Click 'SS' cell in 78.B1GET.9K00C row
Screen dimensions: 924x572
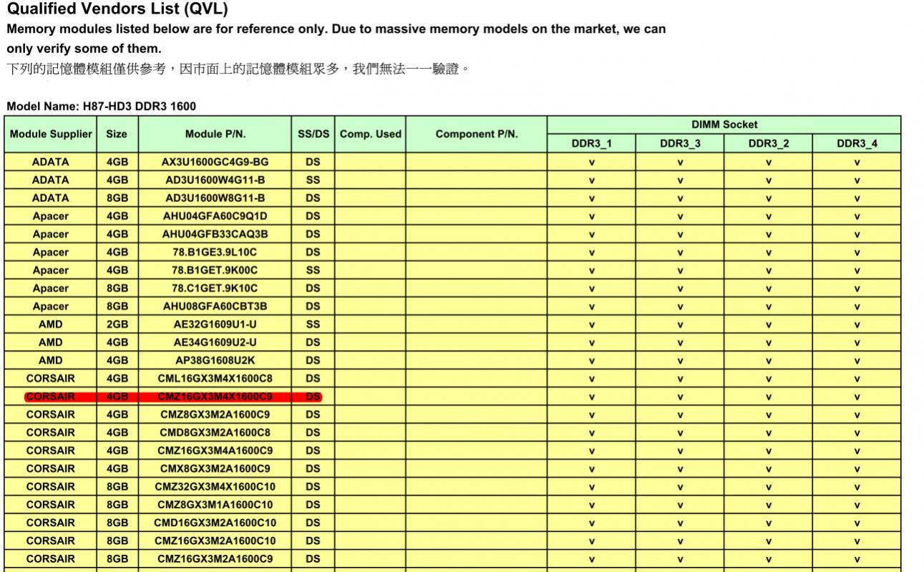(x=313, y=270)
